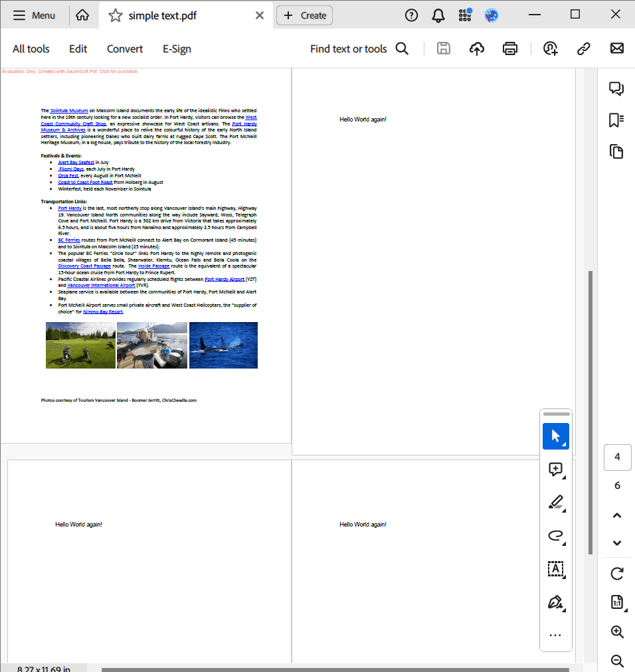Open the Add Comment tool

(554, 470)
